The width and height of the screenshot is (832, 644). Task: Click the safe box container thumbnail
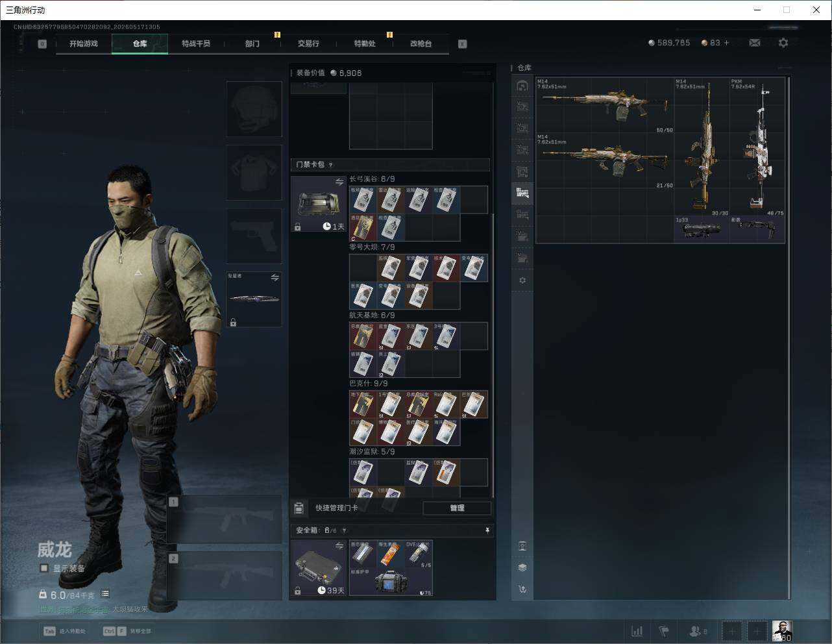pyautogui.click(x=319, y=568)
